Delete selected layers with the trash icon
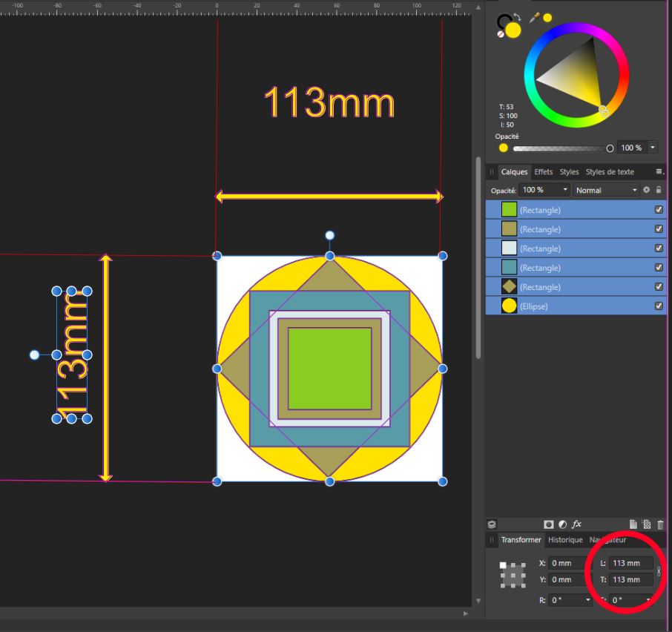Screen dimensions: 672x632 coord(660,524)
